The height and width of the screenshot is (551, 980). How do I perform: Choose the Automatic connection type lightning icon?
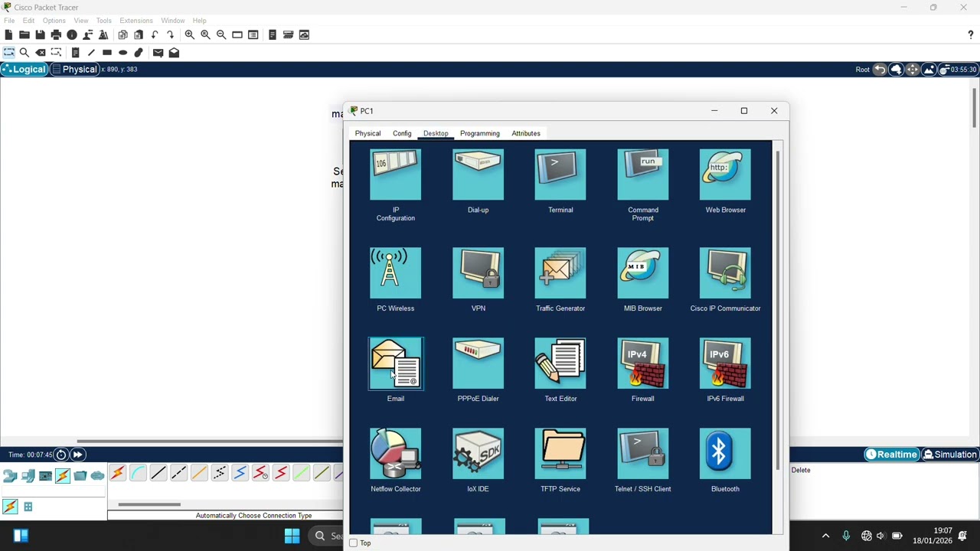pos(117,474)
